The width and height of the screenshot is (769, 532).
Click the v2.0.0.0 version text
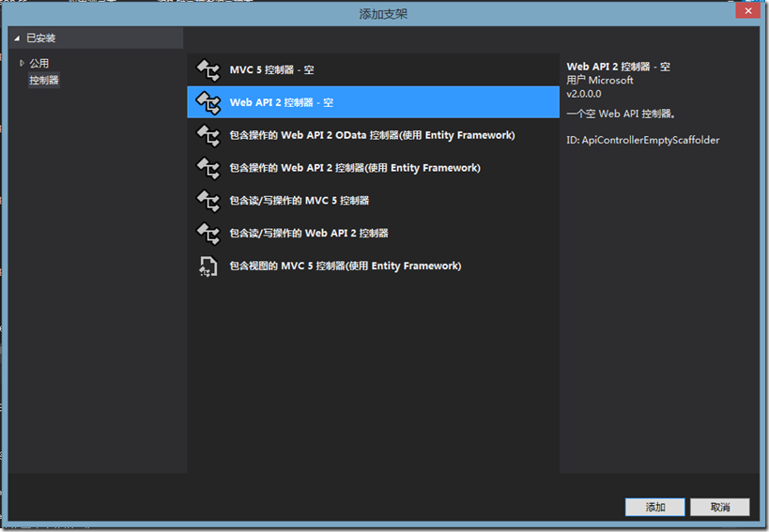click(x=584, y=94)
